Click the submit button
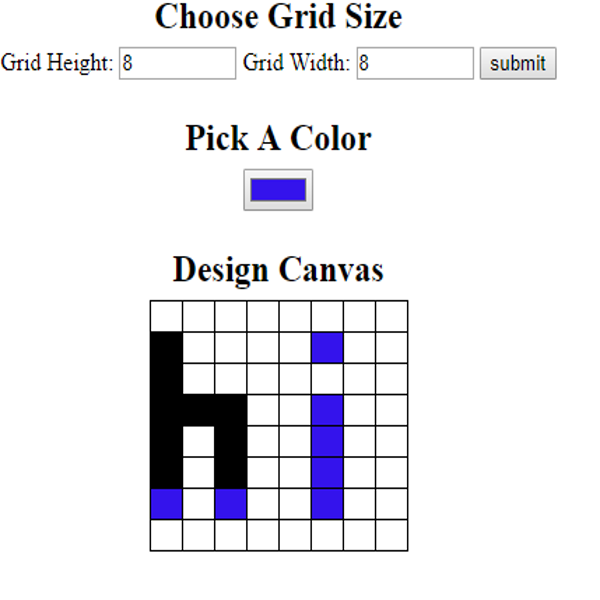 click(x=518, y=63)
